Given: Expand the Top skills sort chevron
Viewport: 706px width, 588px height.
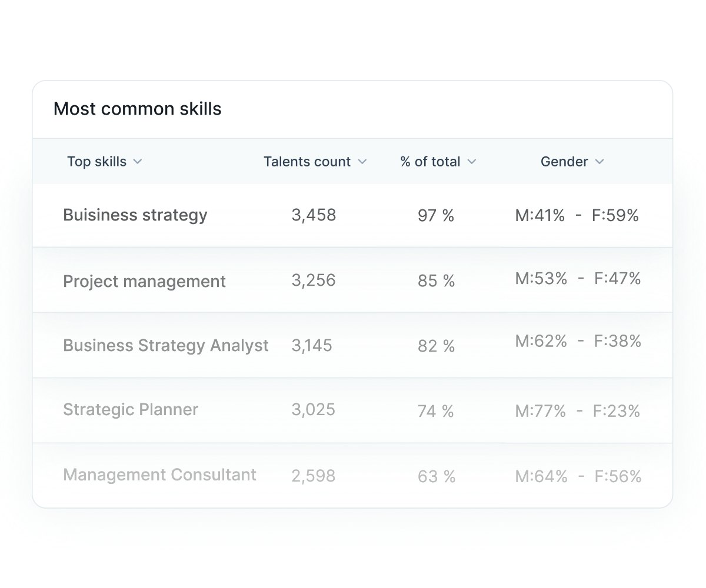Looking at the screenshot, I should tap(138, 162).
